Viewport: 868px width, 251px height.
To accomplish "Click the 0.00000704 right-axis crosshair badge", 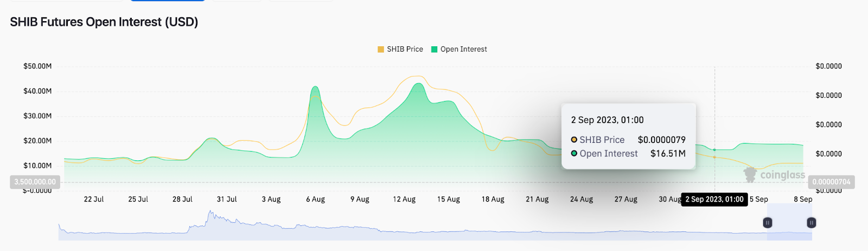I will tap(831, 182).
